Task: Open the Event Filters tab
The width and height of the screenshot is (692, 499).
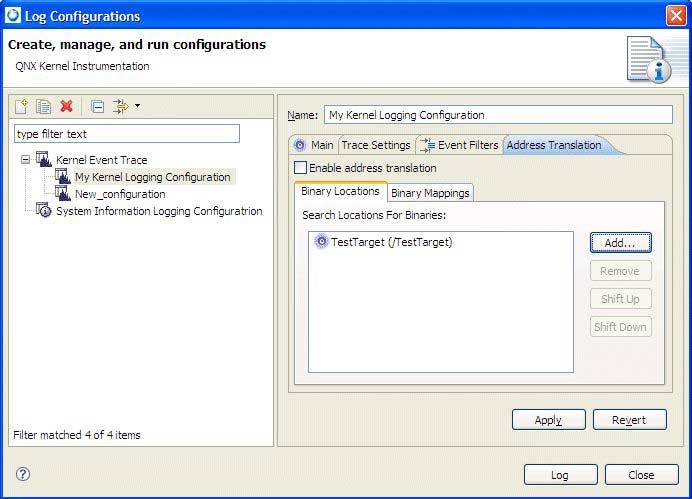Action: [x=459, y=145]
